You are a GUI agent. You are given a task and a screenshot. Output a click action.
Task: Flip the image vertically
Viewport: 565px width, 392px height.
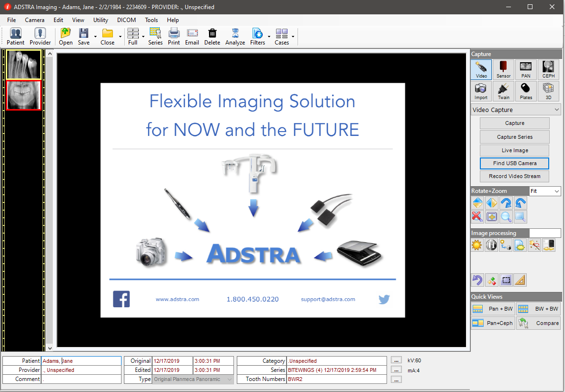tap(477, 203)
